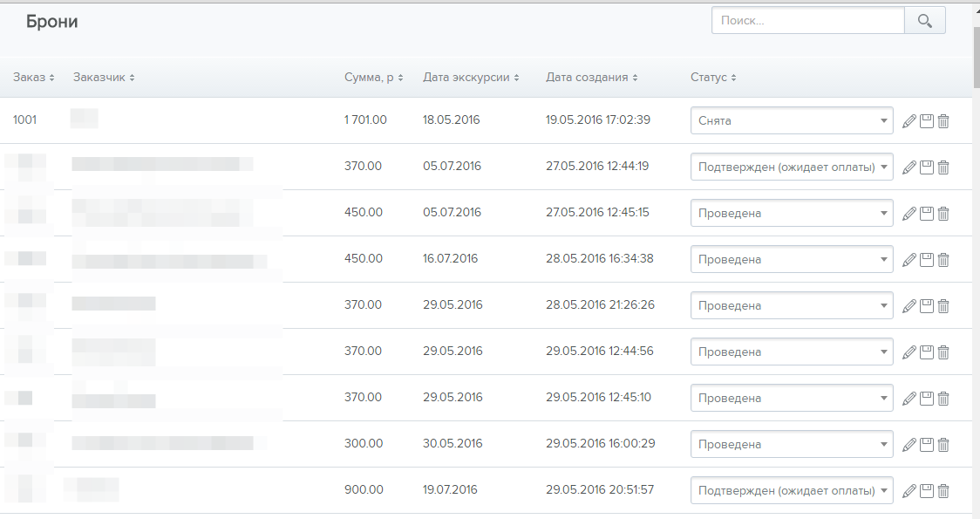Delete order 1001 using trash icon
The height and width of the screenshot is (519, 980).
(x=943, y=121)
